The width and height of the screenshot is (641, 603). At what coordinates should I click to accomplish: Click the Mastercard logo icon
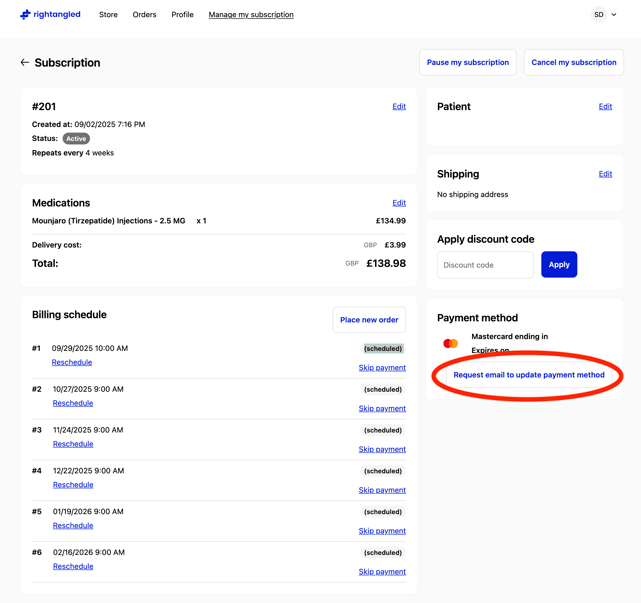451,343
